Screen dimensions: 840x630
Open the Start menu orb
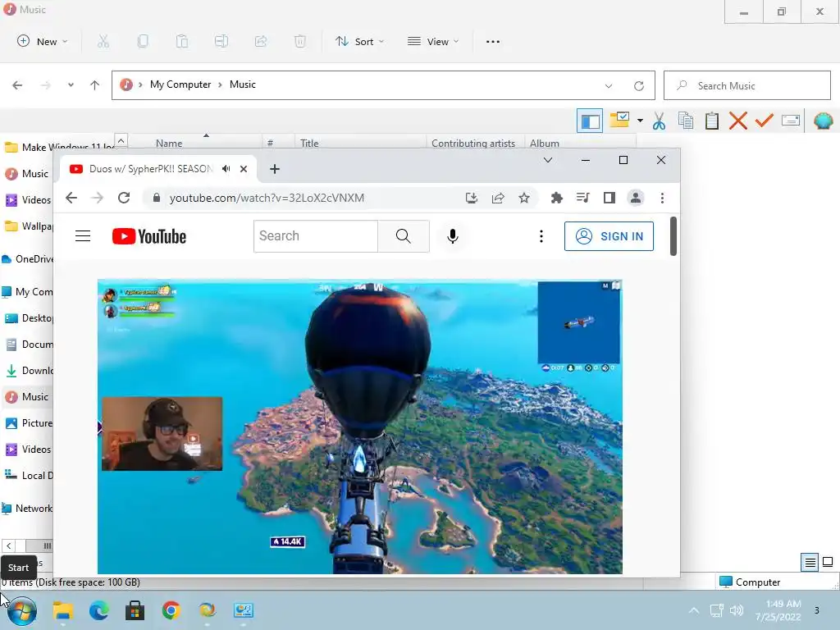tap(22, 610)
